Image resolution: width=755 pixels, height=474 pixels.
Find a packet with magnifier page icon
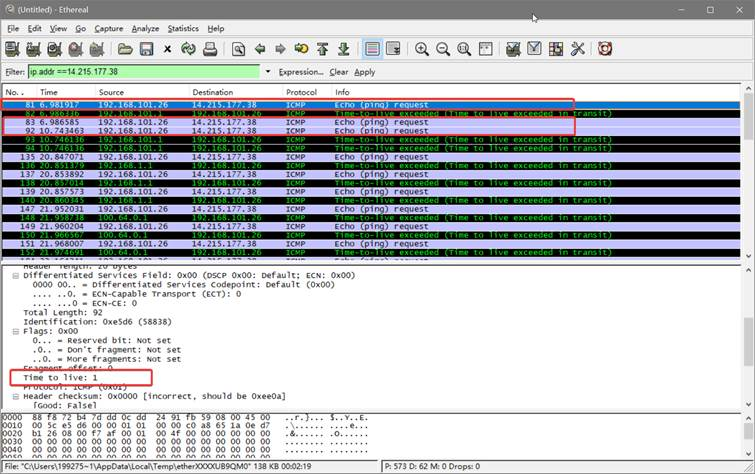coord(238,49)
